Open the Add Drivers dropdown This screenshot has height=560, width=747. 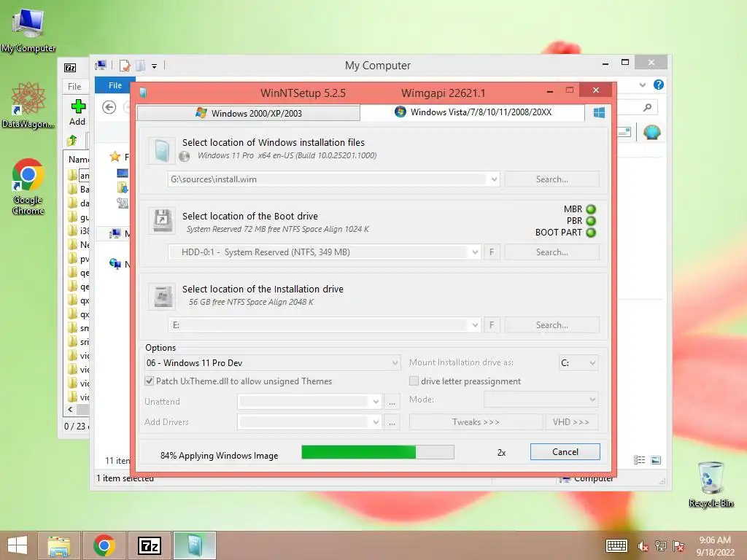tap(376, 422)
